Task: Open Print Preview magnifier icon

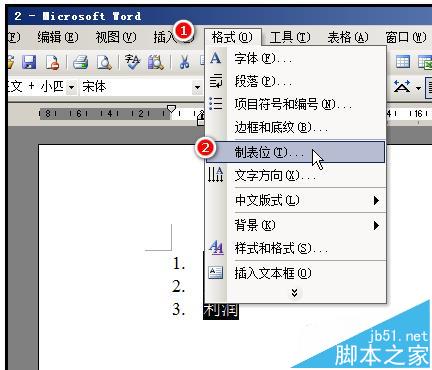Action: 104,62
